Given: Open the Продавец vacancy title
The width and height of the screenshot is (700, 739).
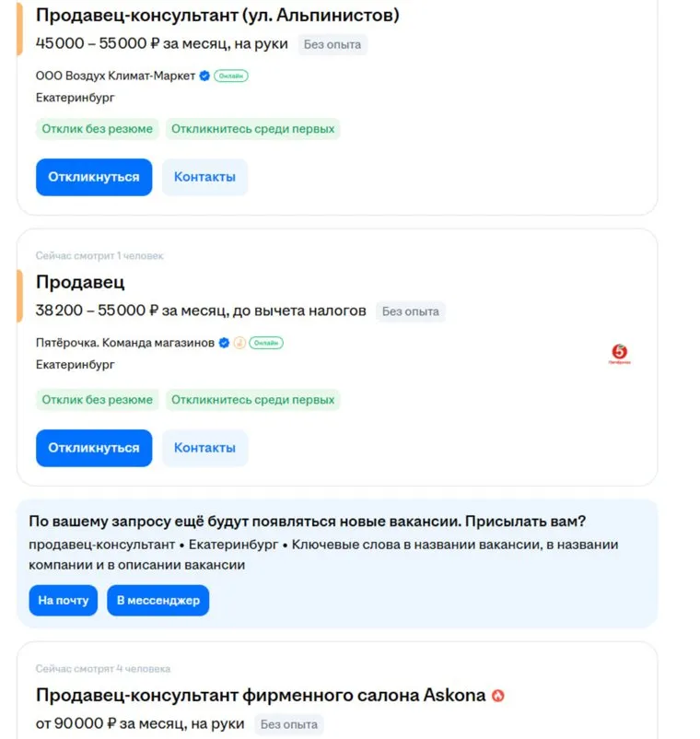Looking at the screenshot, I should click(80, 282).
